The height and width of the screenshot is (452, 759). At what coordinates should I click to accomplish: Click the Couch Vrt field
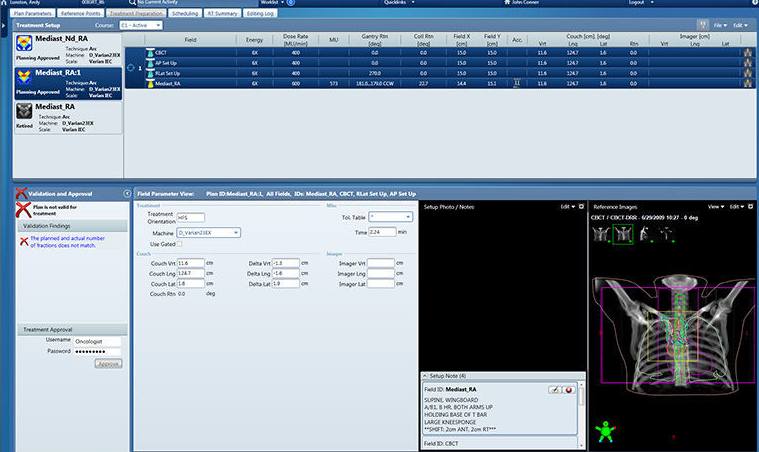click(x=190, y=263)
